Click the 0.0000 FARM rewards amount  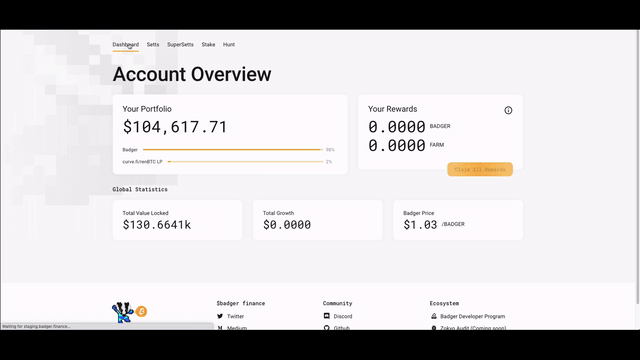pos(397,145)
